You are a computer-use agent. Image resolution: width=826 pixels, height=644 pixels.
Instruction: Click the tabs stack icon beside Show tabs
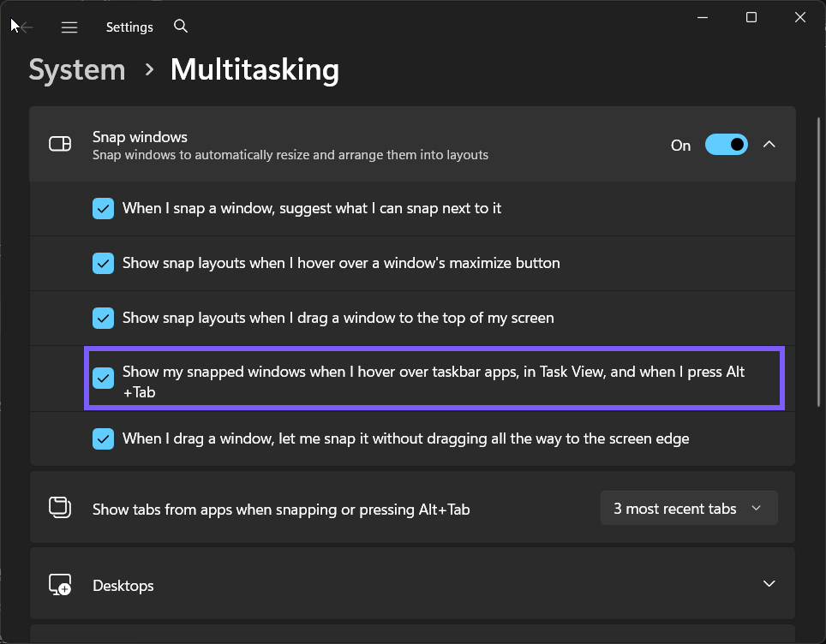pos(60,508)
